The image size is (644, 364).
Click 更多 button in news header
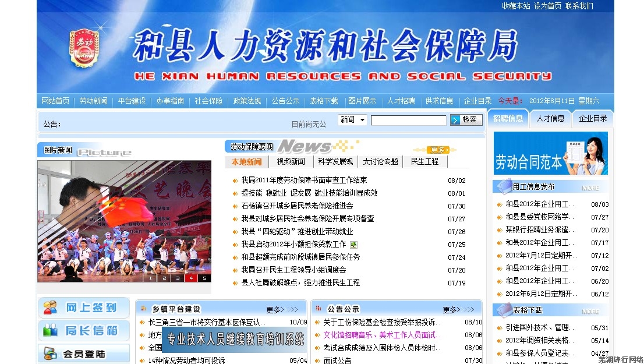438,150
